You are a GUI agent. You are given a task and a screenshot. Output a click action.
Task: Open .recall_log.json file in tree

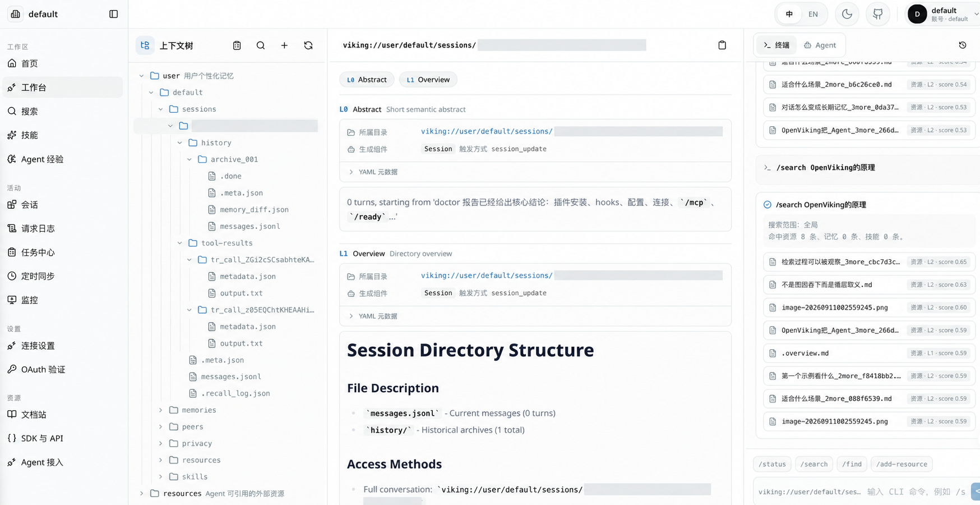point(235,393)
